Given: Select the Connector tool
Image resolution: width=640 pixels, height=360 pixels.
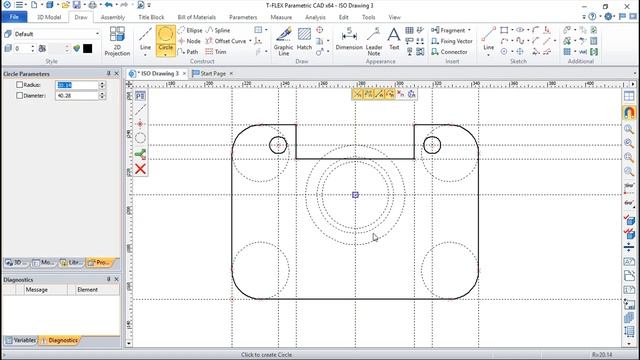Looking at the screenshot, I should click(x=449, y=52).
